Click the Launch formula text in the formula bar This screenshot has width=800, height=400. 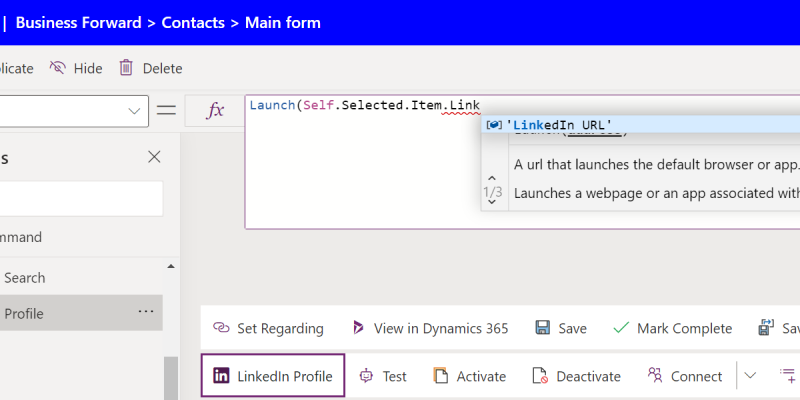tap(364, 106)
